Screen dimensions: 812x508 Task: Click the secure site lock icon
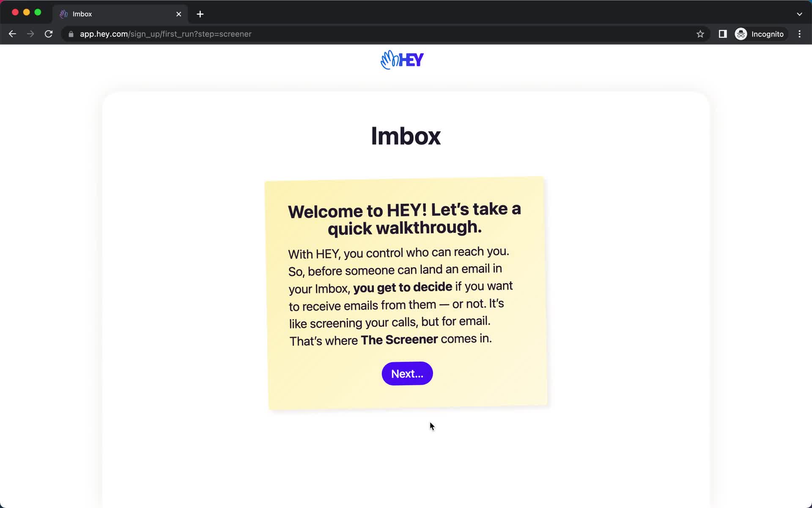point(69,34)
